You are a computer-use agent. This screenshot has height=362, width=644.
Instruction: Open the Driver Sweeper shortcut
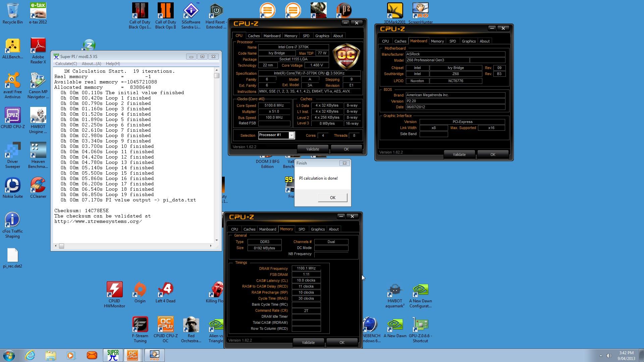point(13,156)
